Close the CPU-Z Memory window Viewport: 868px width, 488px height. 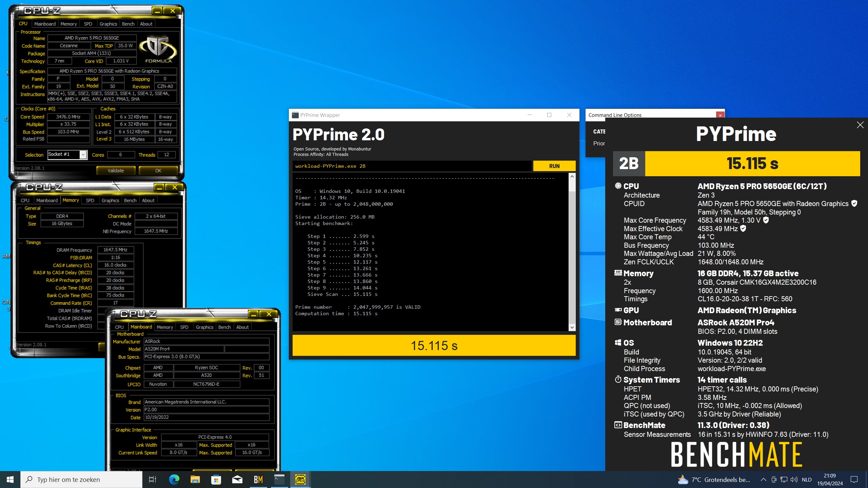(175, 187)
